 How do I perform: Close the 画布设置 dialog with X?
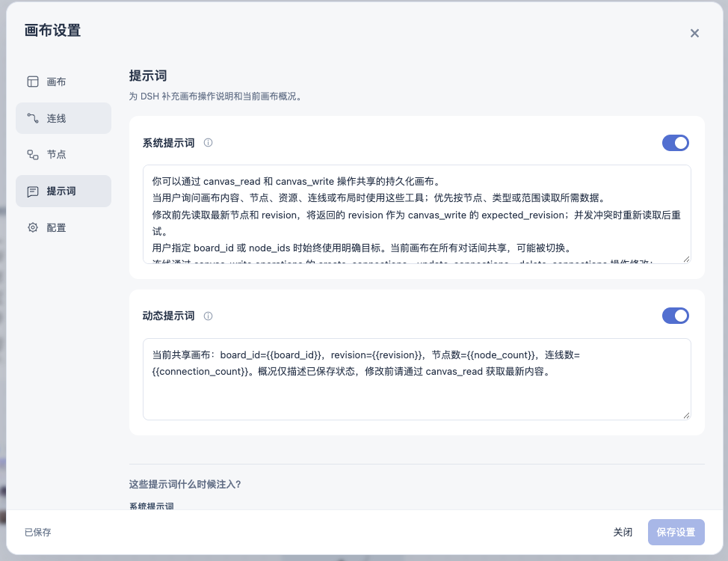coord(694,33)
